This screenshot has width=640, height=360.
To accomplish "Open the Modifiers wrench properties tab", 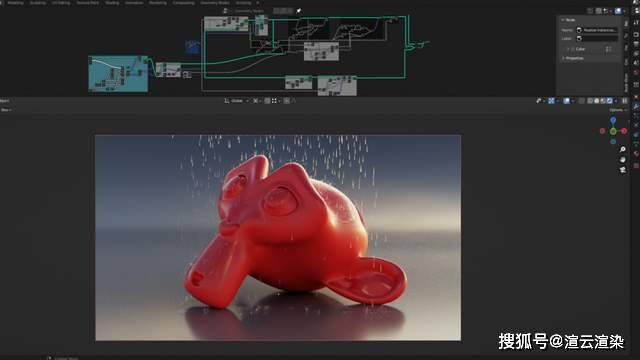I will tap(636, 106).
